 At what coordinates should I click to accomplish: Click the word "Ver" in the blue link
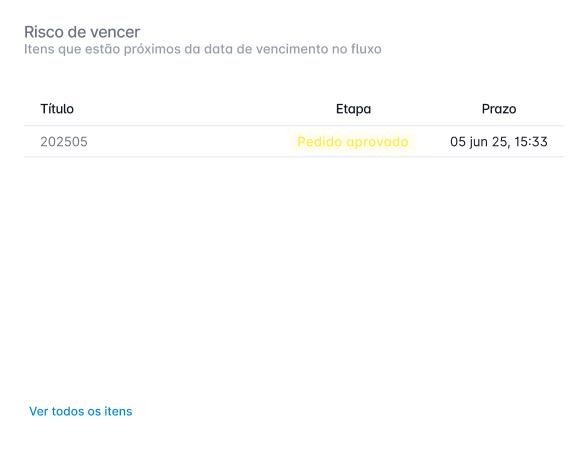tap(39, 411)
